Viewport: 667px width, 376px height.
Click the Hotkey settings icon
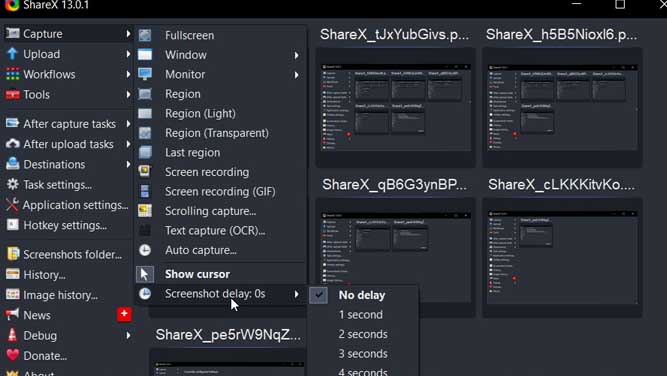coord(12,225)
